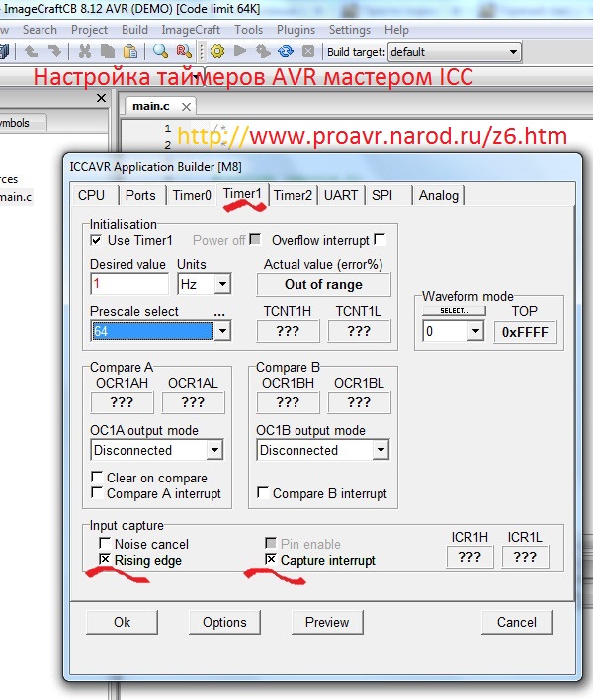Toggle the Rising edge checkbox
Viewport: 593px width, 700px height.
pos(105,559)
